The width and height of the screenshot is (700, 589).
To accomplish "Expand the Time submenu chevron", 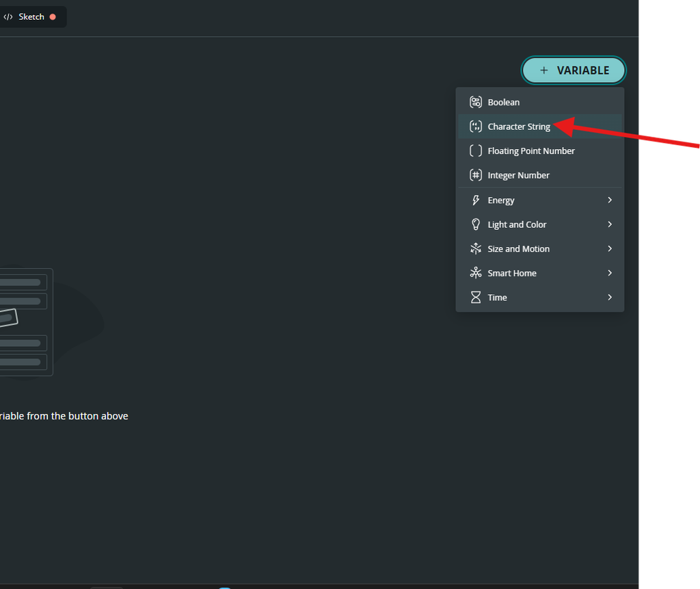I will coord(610,297).
